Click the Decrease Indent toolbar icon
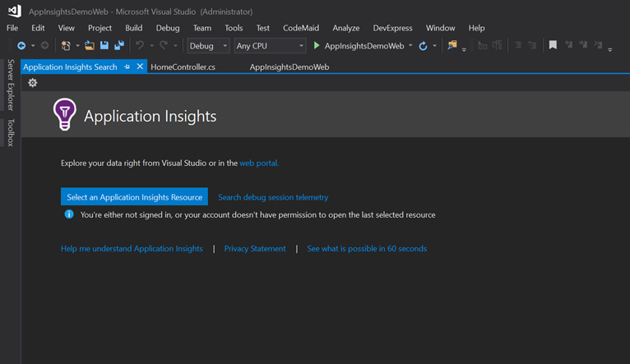The height and width of the screenshot is (364, 630). [482, 45]
